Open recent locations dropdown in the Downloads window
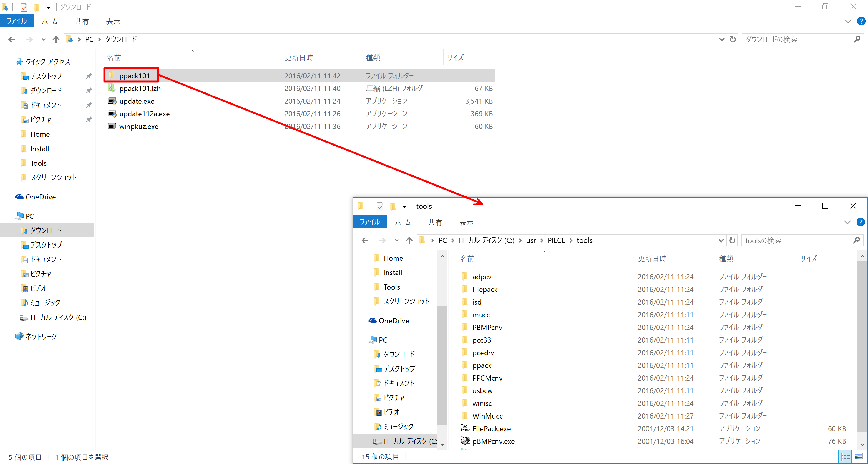 43,39
